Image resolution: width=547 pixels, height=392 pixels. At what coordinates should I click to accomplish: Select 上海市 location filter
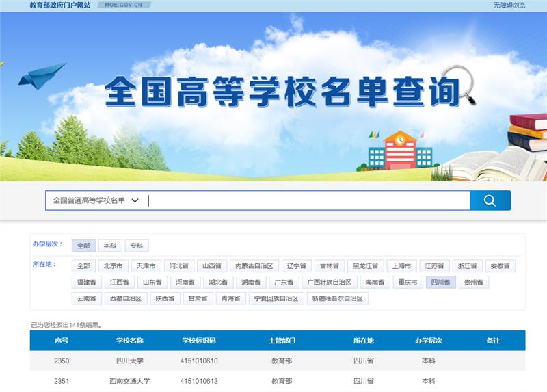[x=401, y=266]
